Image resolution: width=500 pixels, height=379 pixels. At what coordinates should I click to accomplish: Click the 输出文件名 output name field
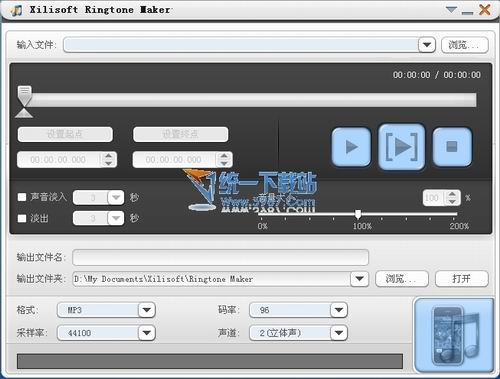coord(220,257)
